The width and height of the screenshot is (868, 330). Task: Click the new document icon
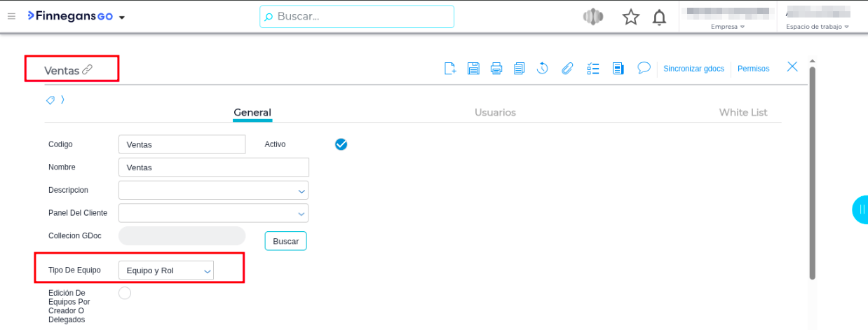pos(451,68)
